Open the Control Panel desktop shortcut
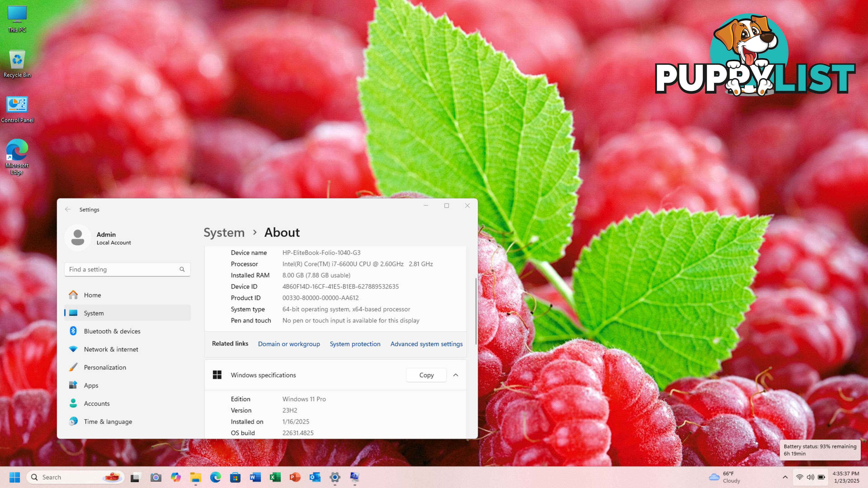 [17, 109]
